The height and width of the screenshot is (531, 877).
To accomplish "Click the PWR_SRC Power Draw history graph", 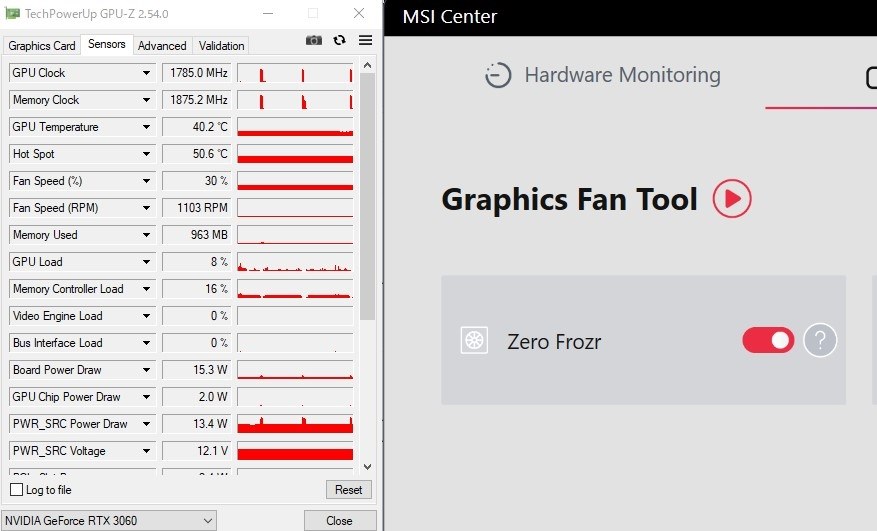I will pos(295,424).
